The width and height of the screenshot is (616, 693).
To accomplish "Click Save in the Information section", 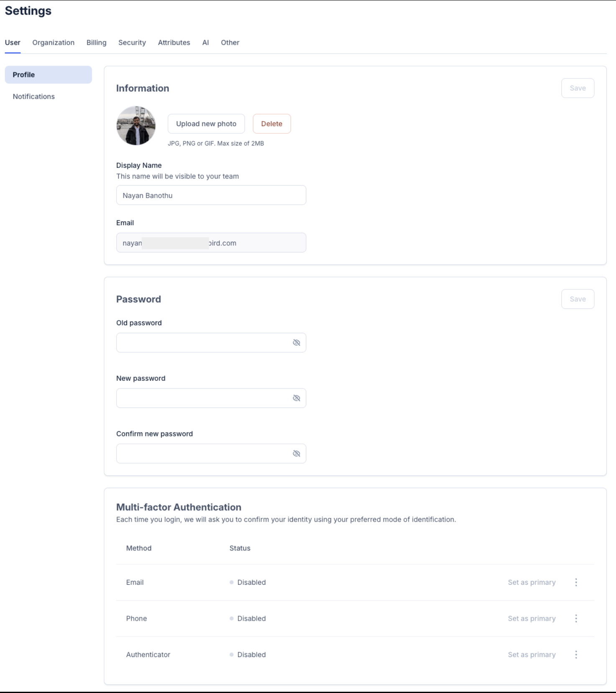I will click(577, 88).
